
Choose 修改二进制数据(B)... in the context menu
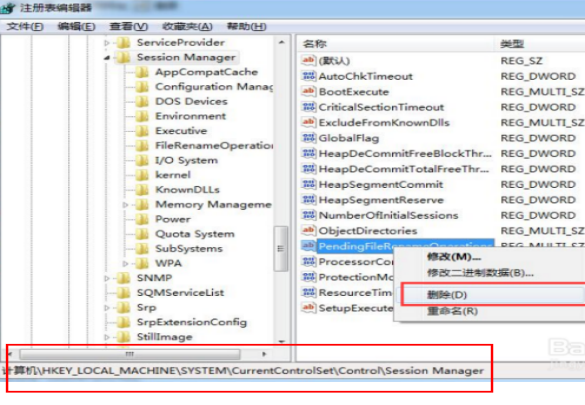pos(480,273)
